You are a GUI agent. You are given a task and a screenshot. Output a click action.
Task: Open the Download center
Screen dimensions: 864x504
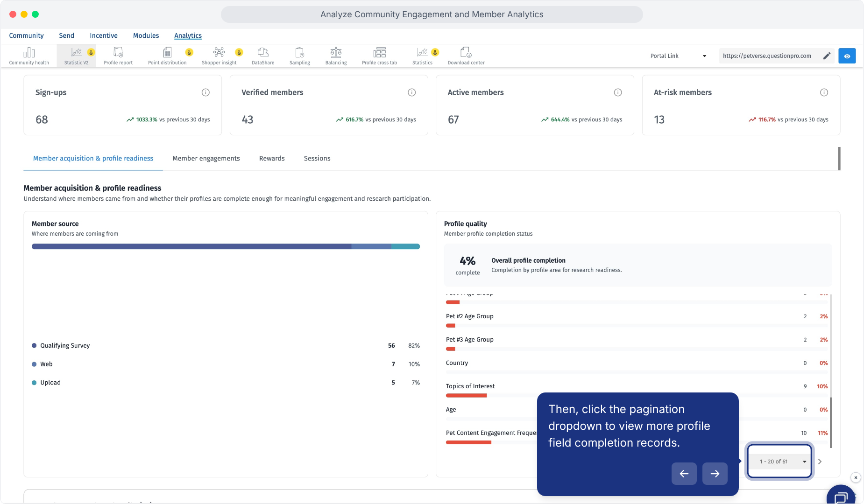[466, 56]
